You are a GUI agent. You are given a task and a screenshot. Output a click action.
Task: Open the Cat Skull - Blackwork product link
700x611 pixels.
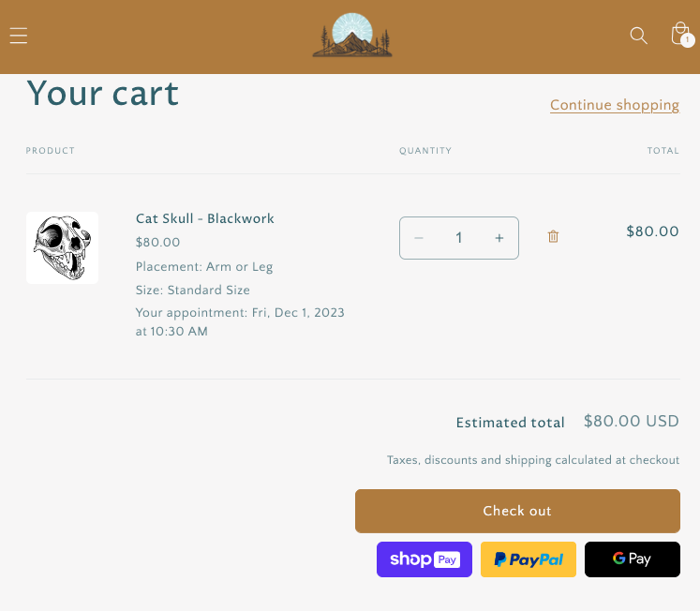205,218
